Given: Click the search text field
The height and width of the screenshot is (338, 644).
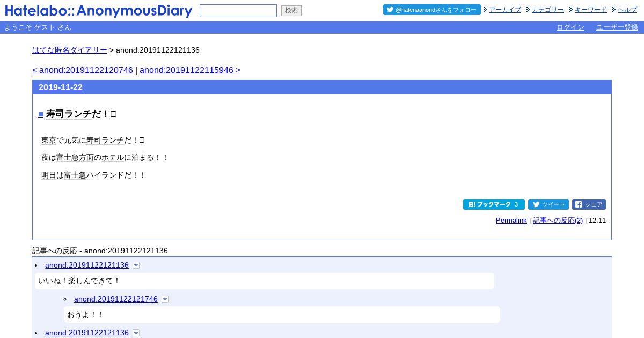Looking at the screenshot, I should [x=238, y=11].
